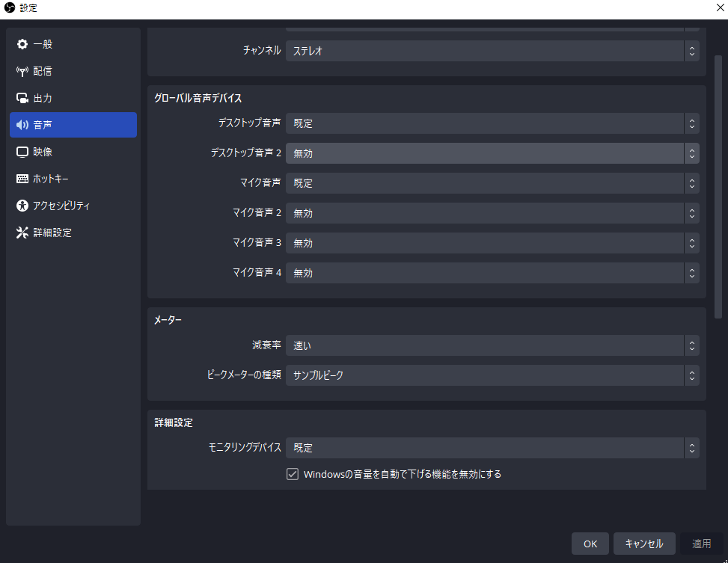The height and width of the screenshot is (563, 728).
Task: Click the speaker icon on the 音声 entry
Action: 22,125
